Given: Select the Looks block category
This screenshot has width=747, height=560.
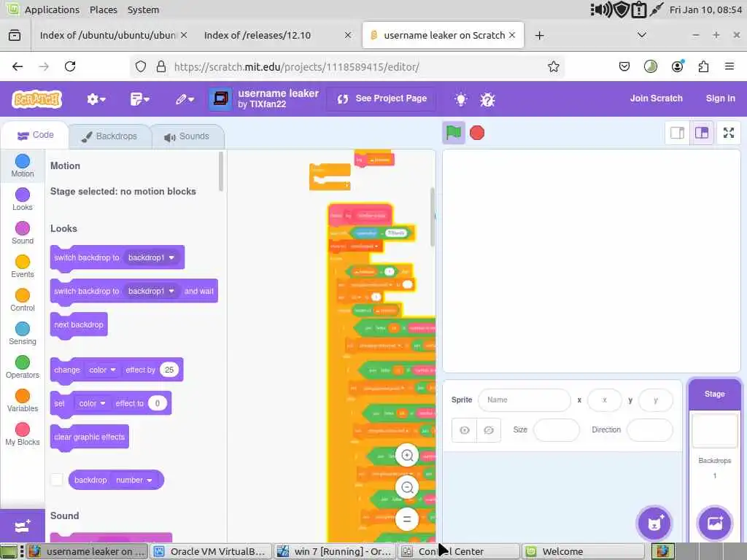Looking at the screenshot, I should pyautogui.click(x=23, y=199).
